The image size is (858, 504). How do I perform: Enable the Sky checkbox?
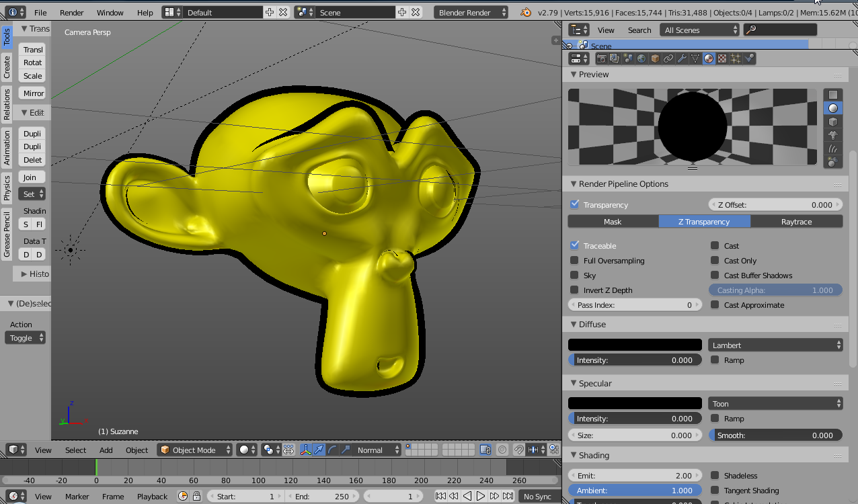(x=574, y=275)
